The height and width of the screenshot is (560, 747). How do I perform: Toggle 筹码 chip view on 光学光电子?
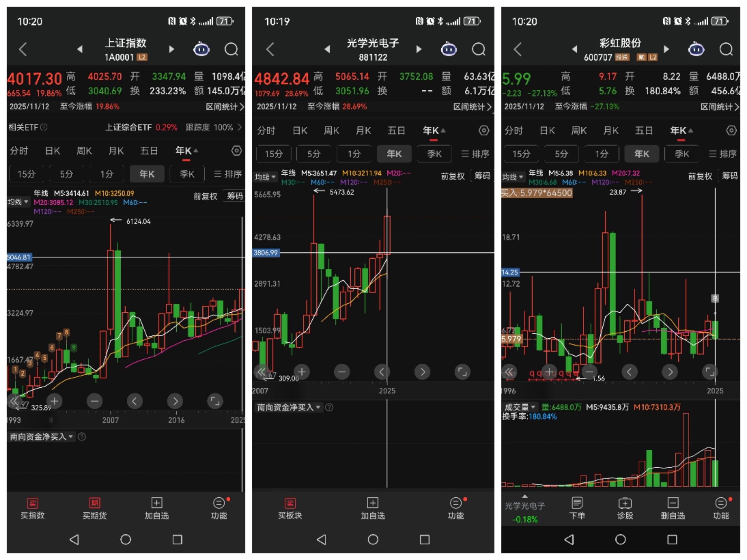(482, 176)
